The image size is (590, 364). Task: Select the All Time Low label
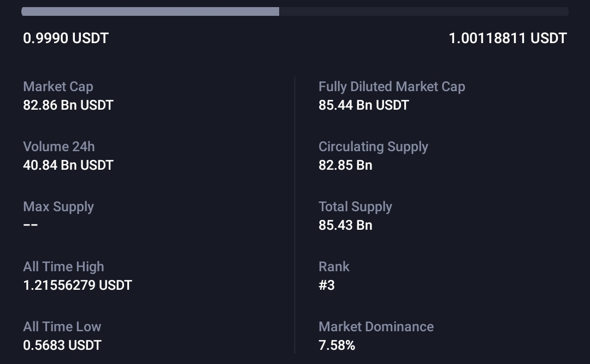click(x=62, y=327)
